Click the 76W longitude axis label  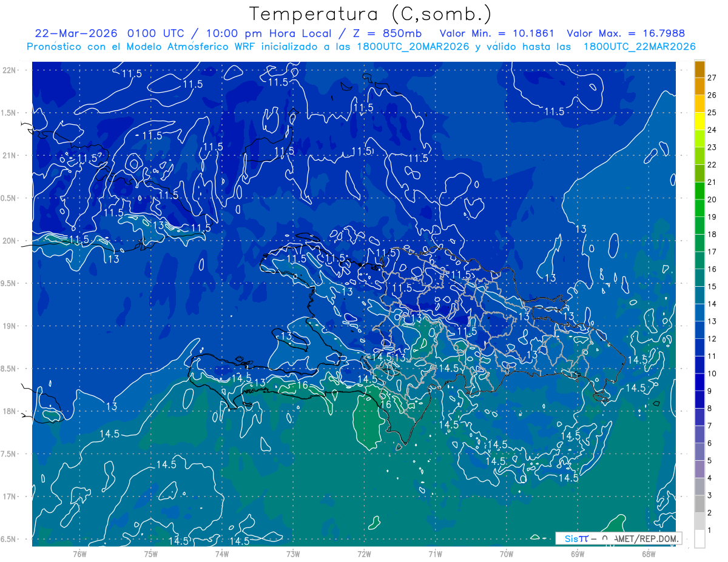click(79, 554)
